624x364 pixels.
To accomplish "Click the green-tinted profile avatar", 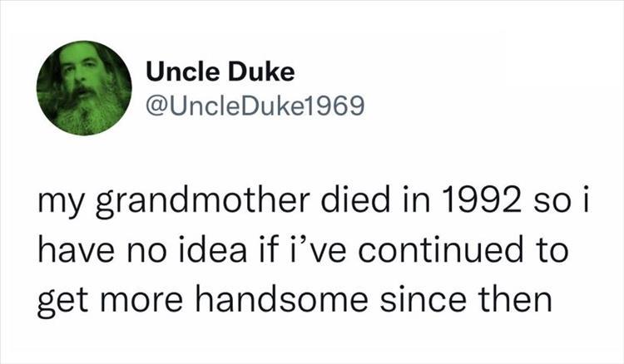I will coord(84,87).
